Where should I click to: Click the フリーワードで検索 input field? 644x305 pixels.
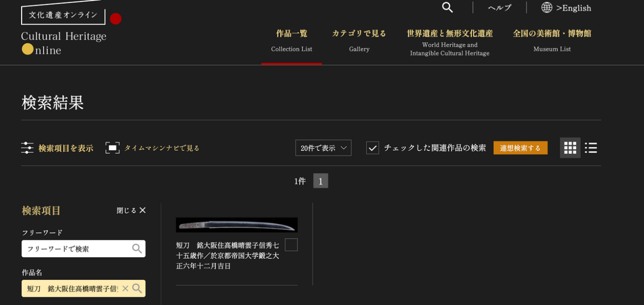click(x=75, y=249)
